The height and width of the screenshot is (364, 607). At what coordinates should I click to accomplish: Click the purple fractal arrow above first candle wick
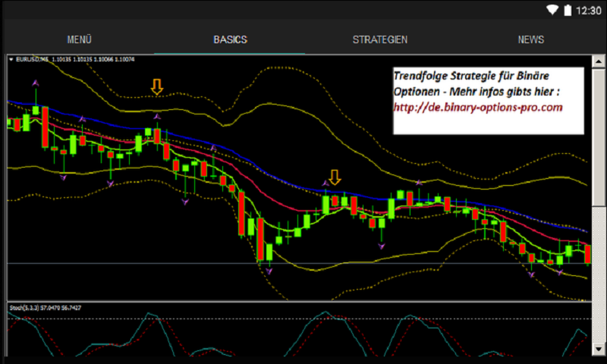(x=35, y=82)
